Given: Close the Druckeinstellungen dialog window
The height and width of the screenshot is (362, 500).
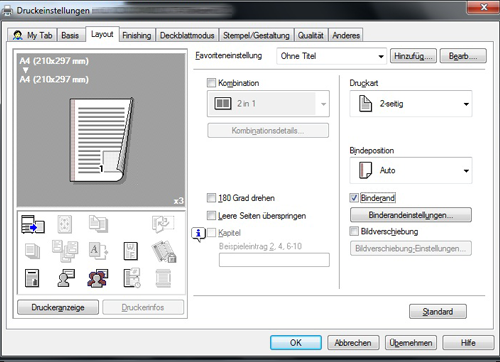Looking at the screenshot, I should point(484,7).
